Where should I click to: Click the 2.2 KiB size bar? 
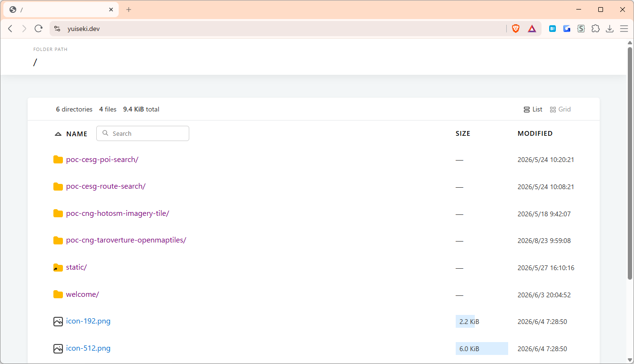point(465,322)
